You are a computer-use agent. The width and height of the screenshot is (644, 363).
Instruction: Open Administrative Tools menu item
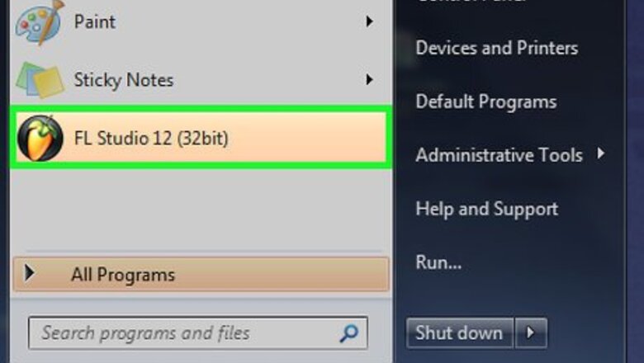(499, 155)
